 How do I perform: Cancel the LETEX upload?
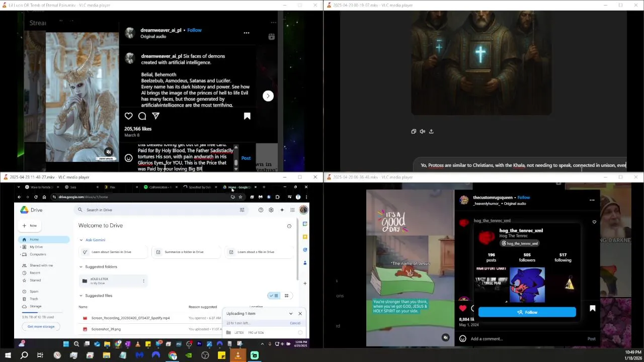coord(295,323)
